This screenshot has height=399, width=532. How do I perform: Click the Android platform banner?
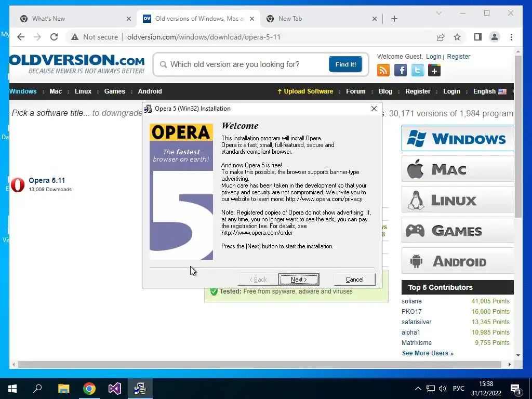(x=457, y=261)
